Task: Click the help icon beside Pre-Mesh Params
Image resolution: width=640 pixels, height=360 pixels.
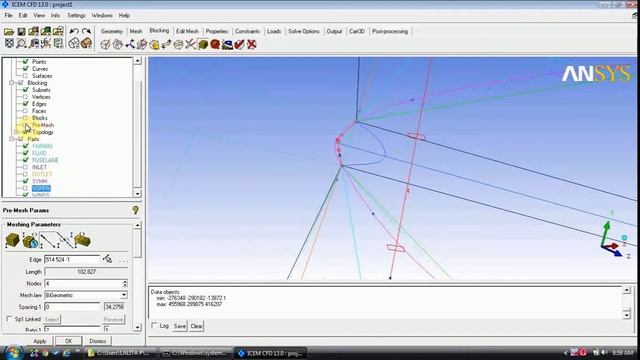Action: pos(136,210)
